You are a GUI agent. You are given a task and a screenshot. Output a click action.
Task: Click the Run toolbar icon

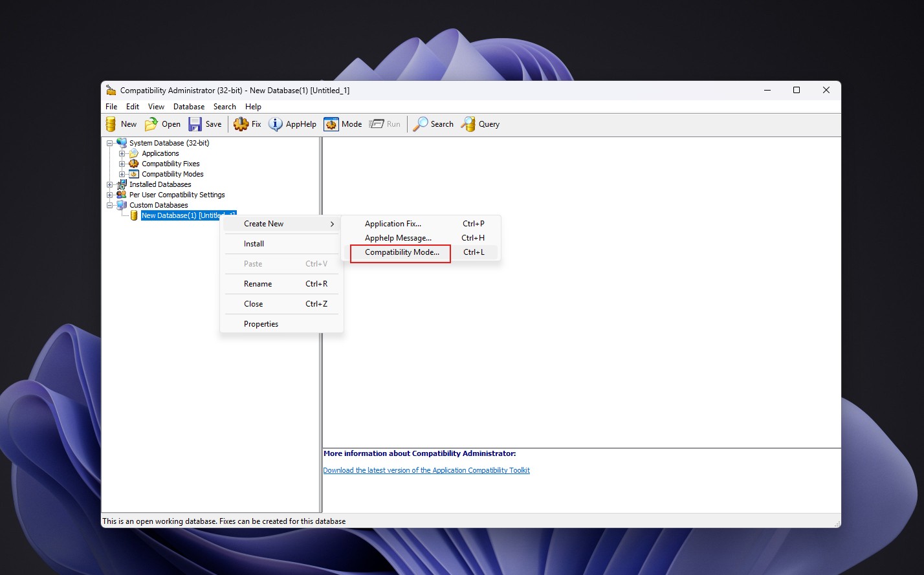click(x=377, y=124)
